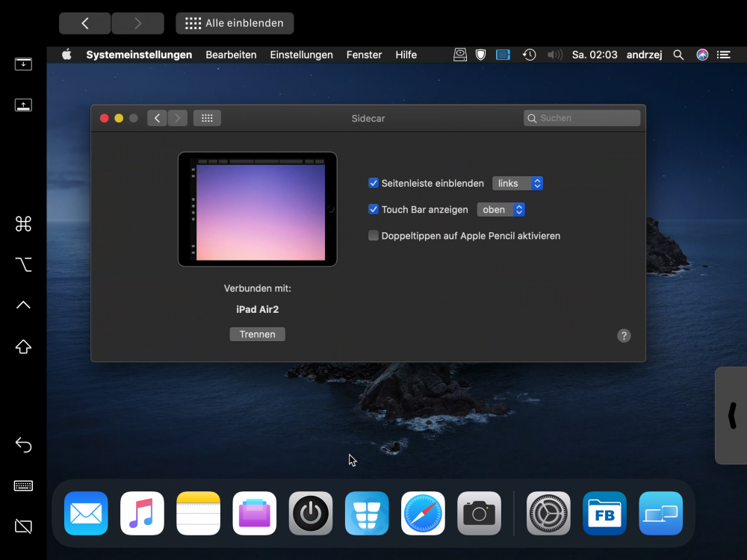Viewport: 747px width, 560px height.
Task: Open the Einstellungen menu
Action: (x=302, y=55)
